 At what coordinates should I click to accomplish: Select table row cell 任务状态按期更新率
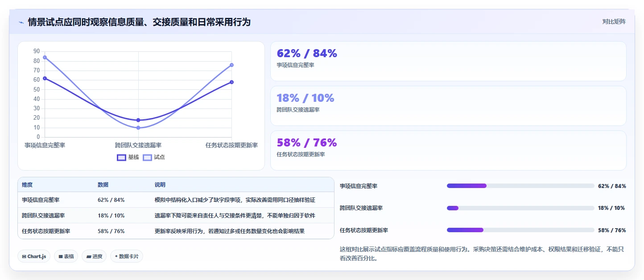[x=46, y=231]
